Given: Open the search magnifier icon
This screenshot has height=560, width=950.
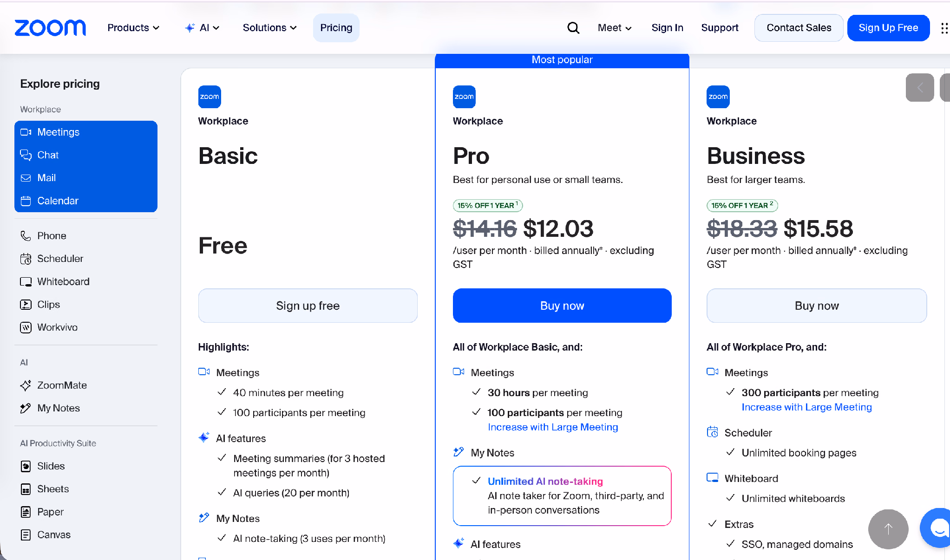Looking at the screenshot, I should click(x=573, y=28).
